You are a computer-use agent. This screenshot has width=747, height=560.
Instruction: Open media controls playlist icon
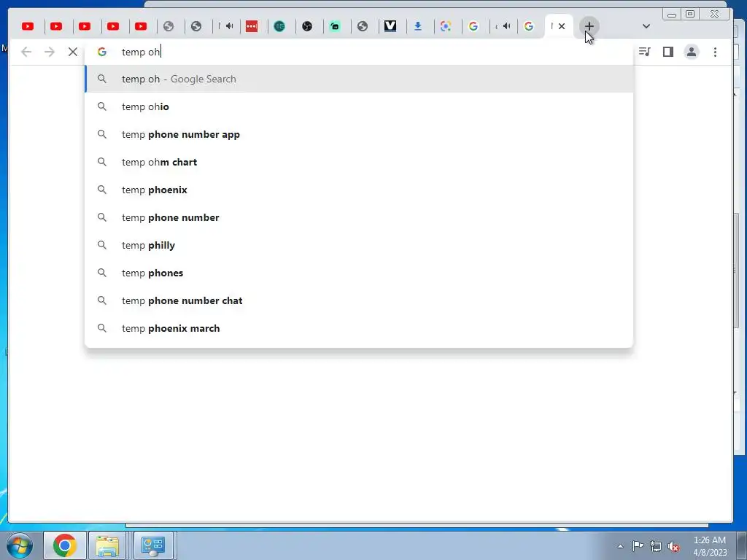pos(645,52)
